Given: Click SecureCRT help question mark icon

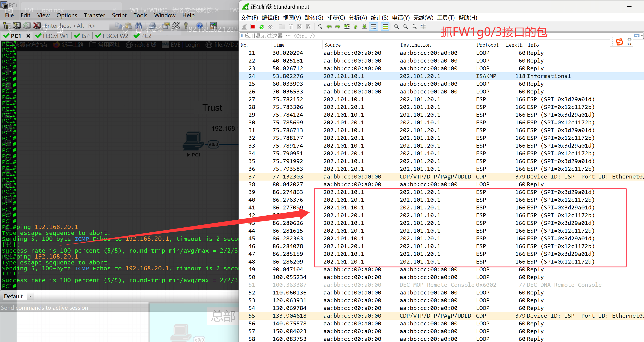Looking at the screenshot, I should coord(200,26).
